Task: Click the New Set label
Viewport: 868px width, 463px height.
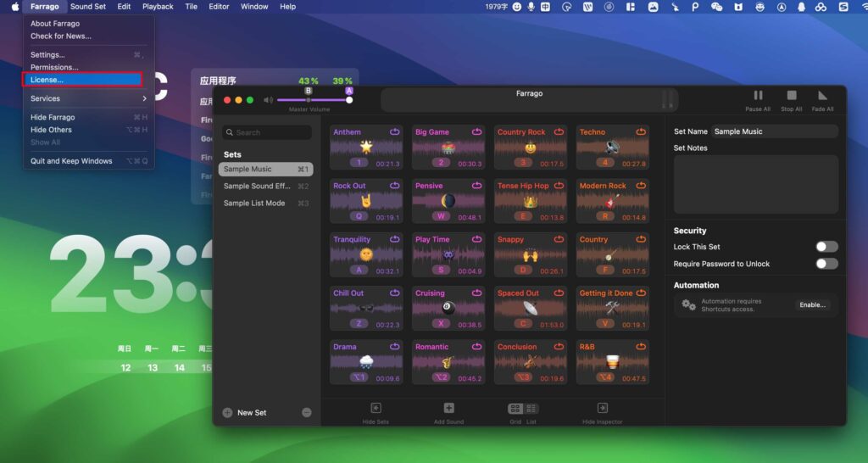Action: [252, 413]
